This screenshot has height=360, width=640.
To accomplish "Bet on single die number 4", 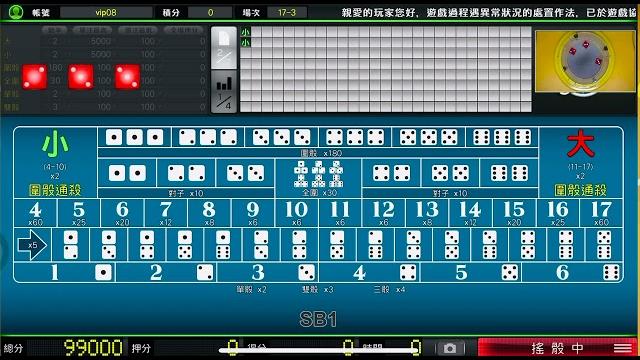I will point(370,272).
